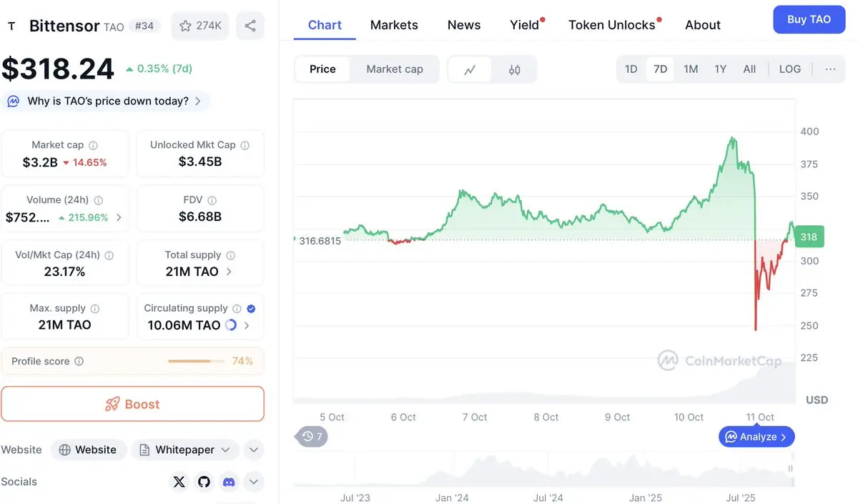Switch to candlestick chart icon
The width and height of the screenshot is (858, 504).
[x=515, y=69]
